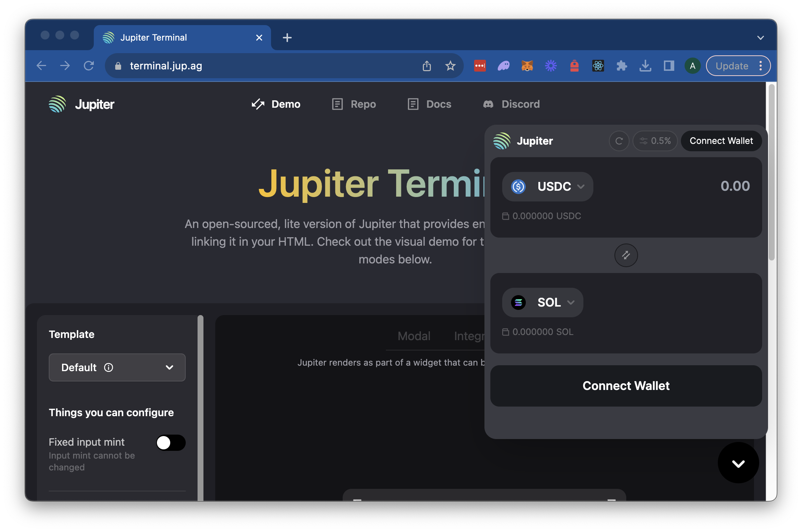802x532 pixels.
Task: Click the Template heading text
Action: pyautogui.click(x=72, y=334)
